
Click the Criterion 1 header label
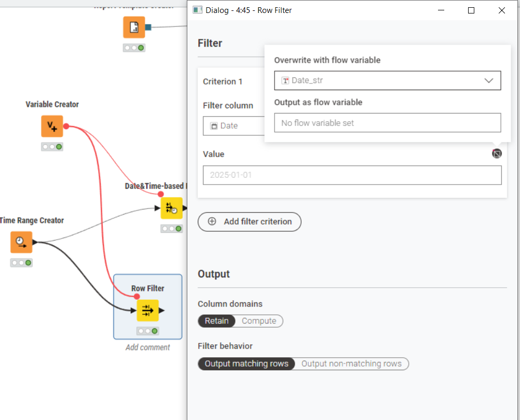coord(223,81)
